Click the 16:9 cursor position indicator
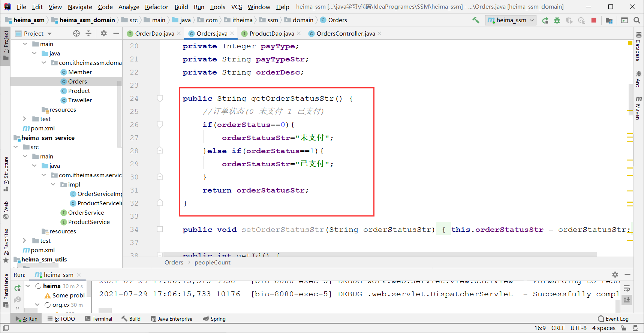 tap(540, 328)
